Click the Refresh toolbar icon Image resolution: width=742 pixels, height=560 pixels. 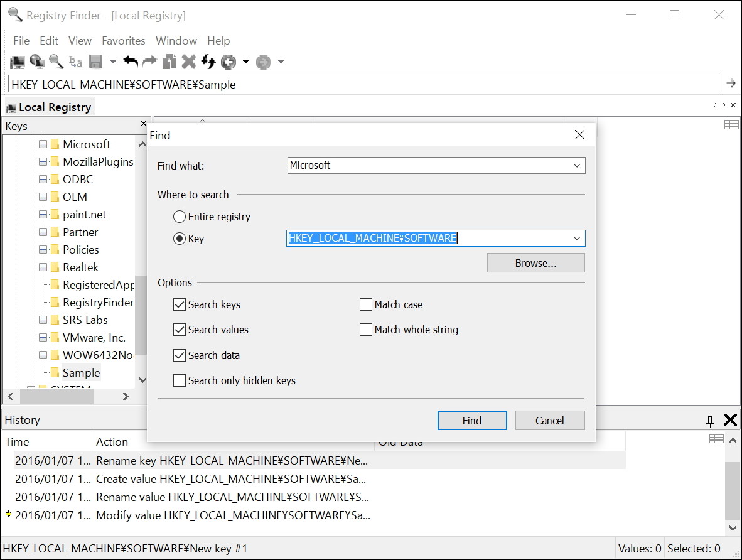[x=209, y=61]
